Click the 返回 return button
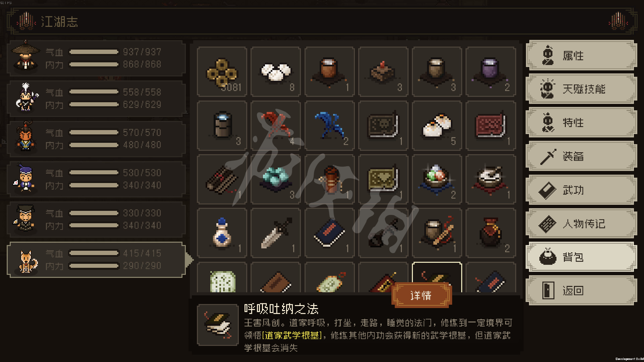The image size is (644, 362). (581, 291)
